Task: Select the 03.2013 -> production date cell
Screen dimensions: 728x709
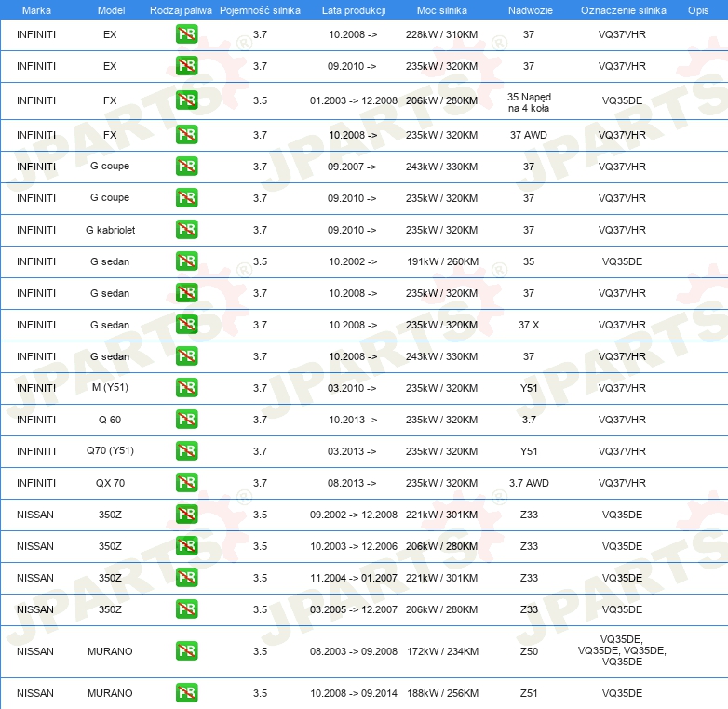Action: [352, 451]
